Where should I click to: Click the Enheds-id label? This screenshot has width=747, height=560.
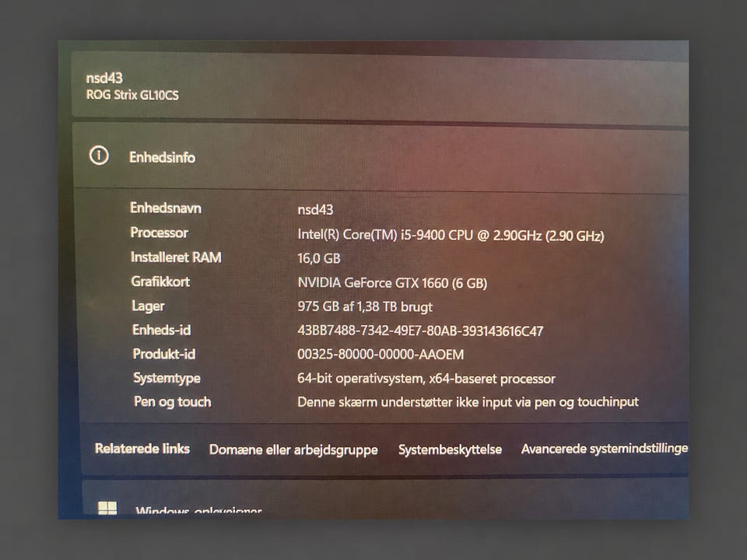coord(162,330)
